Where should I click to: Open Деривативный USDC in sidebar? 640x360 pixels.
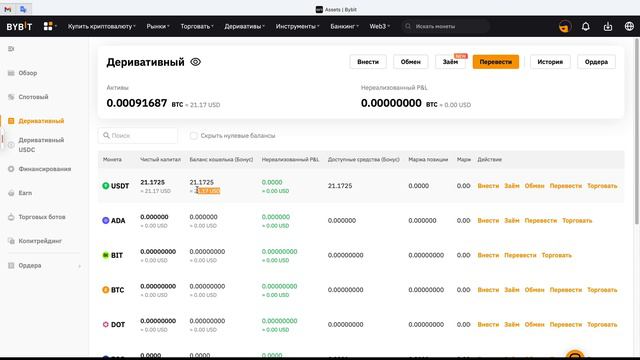click(41, 145)
